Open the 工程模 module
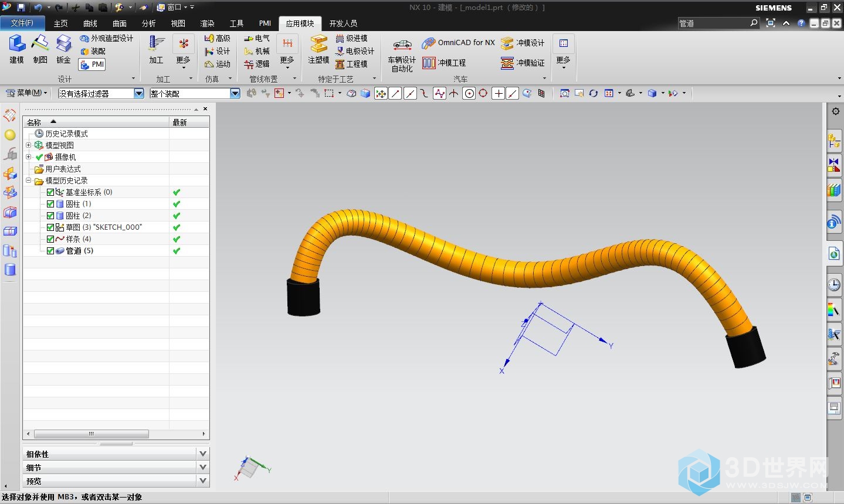This screenshot has width=844, height=504. [x=351, y=64]
